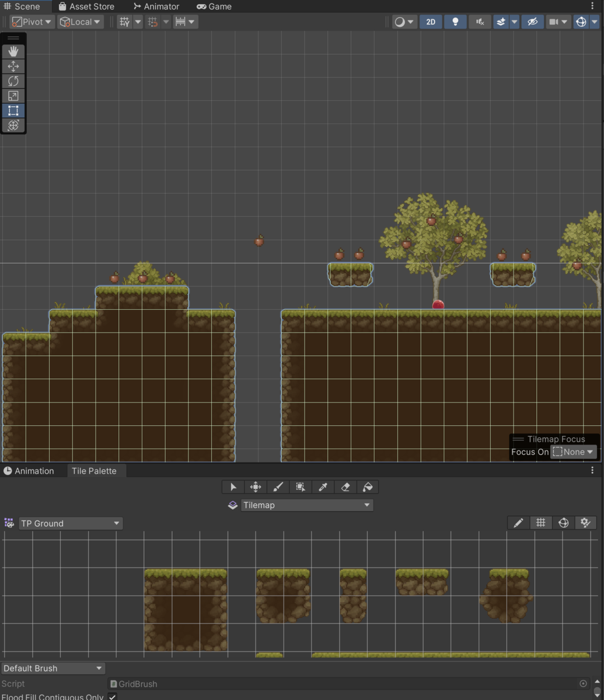Switch to the Asset Store tab
The image size is (604, 700).
[86, 6]
